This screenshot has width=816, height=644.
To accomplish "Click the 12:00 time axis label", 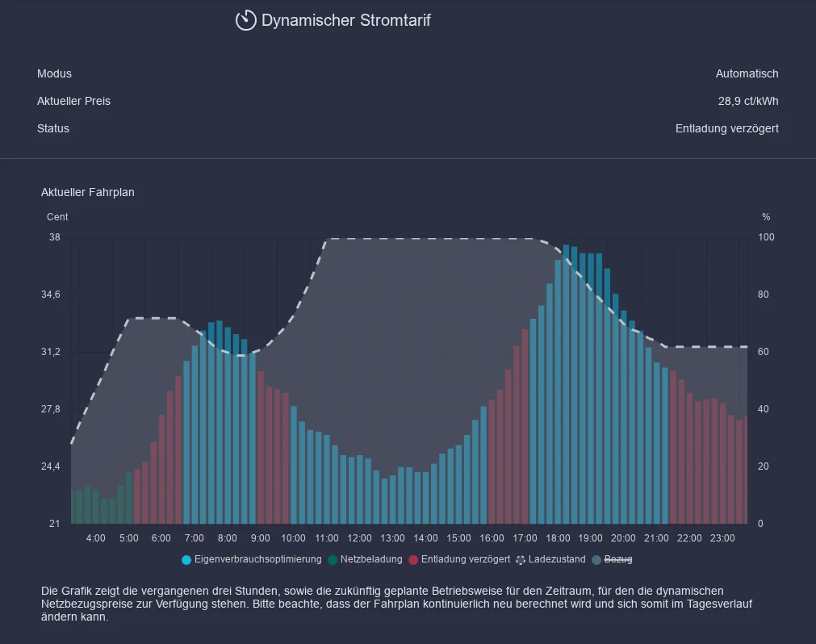I will pyautogui.click(x=360, y=538).
